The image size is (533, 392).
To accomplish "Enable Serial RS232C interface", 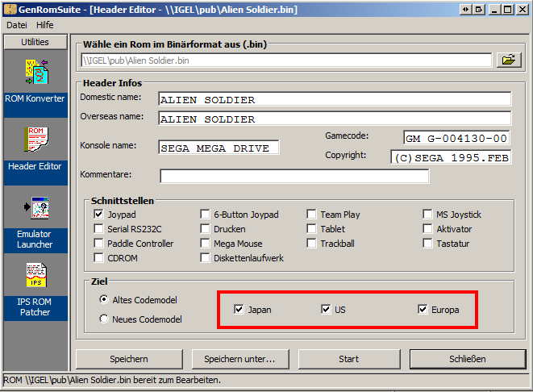I will (98, 229).
